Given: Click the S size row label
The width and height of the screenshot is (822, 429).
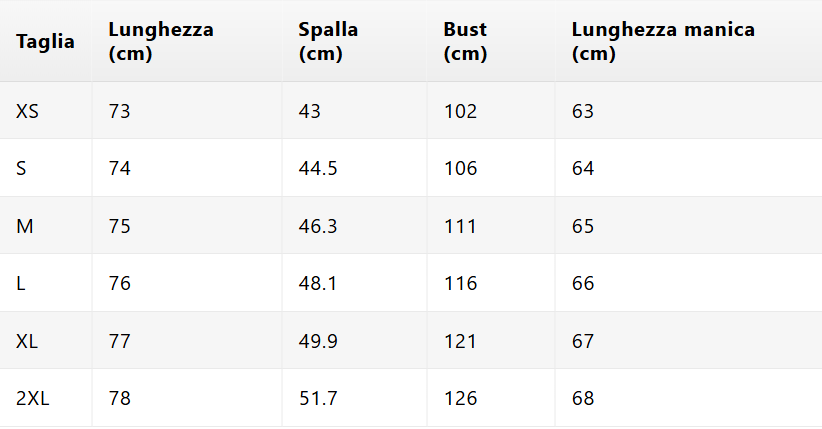Looking at the screenshot, I should pos(21,168).
